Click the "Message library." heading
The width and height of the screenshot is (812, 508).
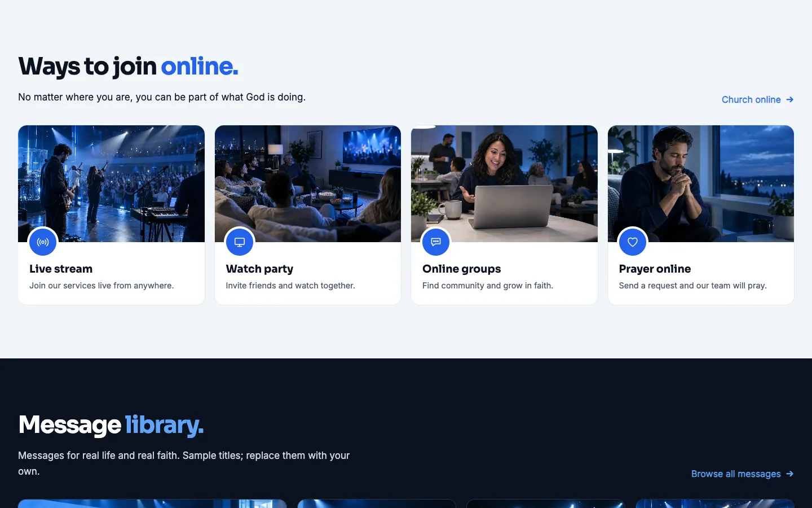tap(111, 425)
